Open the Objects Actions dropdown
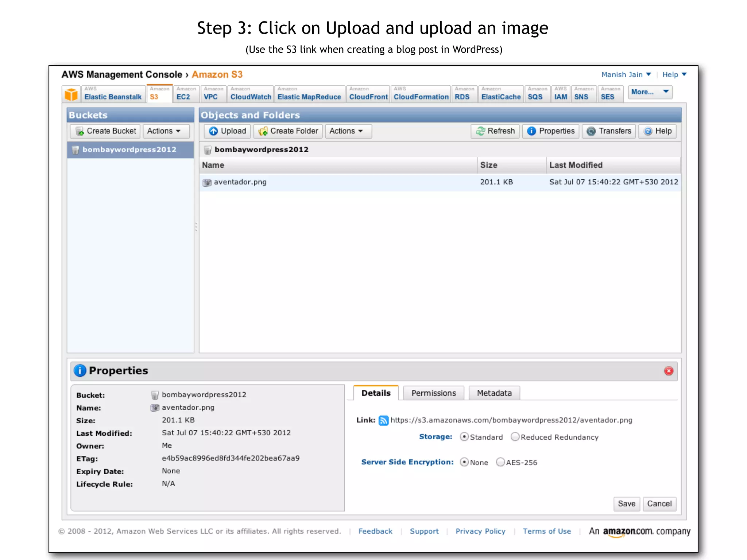 (348, 131)
